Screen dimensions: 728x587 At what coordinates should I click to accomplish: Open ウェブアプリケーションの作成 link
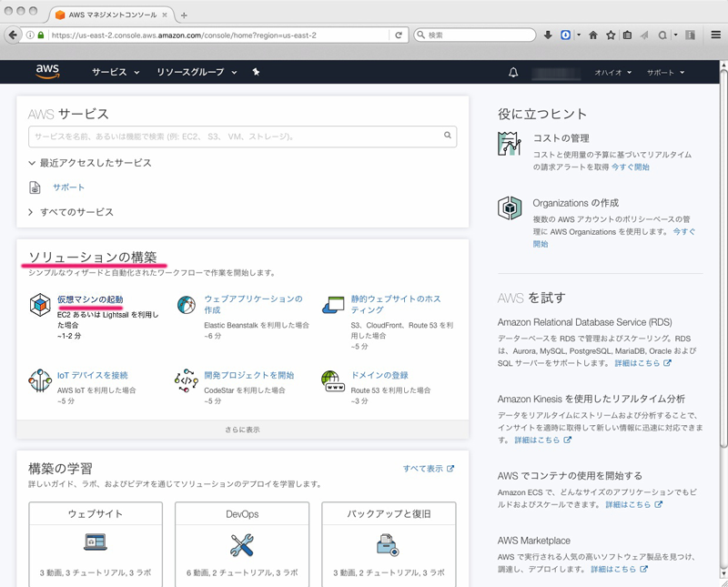pos(253,304)
